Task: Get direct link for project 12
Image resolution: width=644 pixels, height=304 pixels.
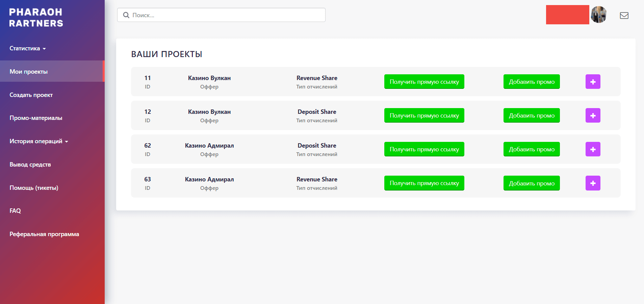Action: (424, 116)
